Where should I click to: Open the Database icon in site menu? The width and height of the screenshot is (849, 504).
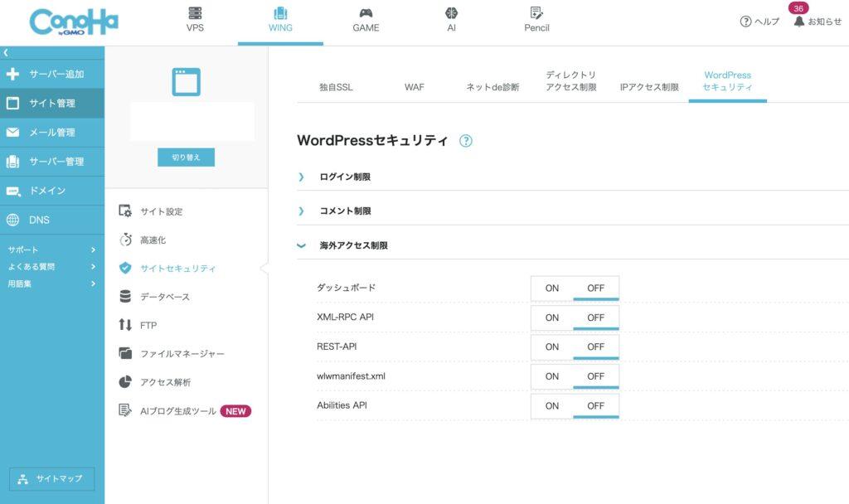pos(125,297)
